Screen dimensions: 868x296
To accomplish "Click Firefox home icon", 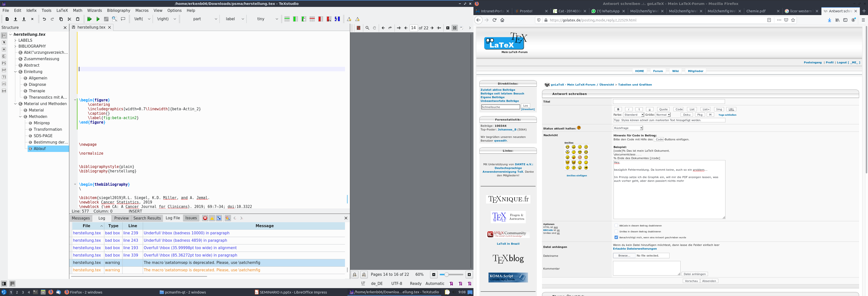I will (x=502, y=20).
